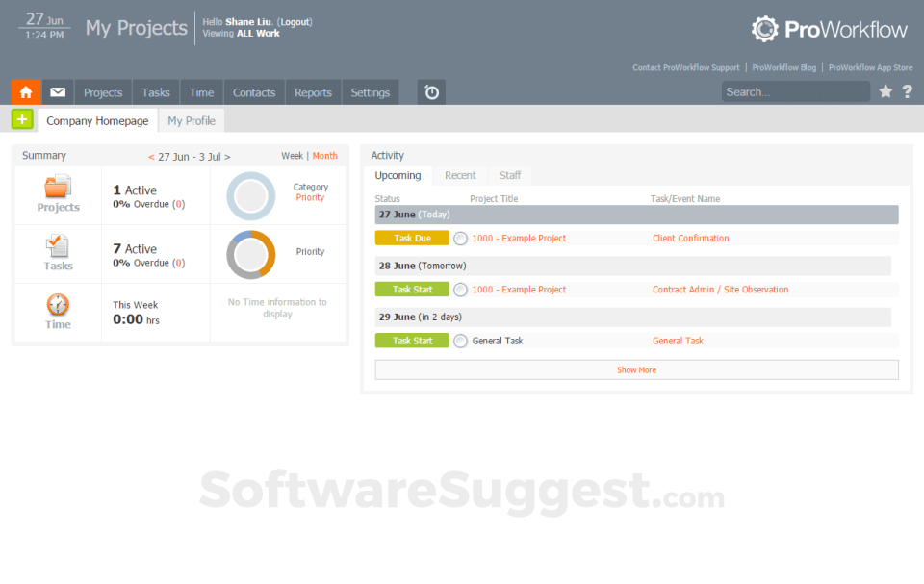Switch to the My Profile tab
924x584 pixels.
coord(192,121)
